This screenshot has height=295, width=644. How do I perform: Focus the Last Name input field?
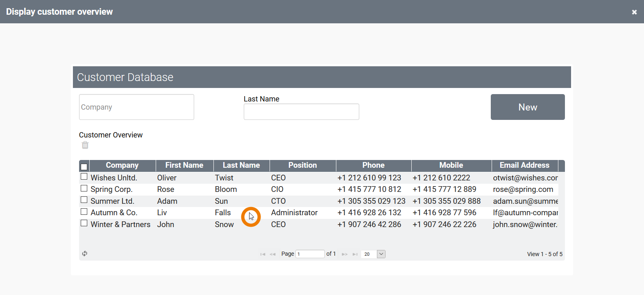tap(302, 112)
